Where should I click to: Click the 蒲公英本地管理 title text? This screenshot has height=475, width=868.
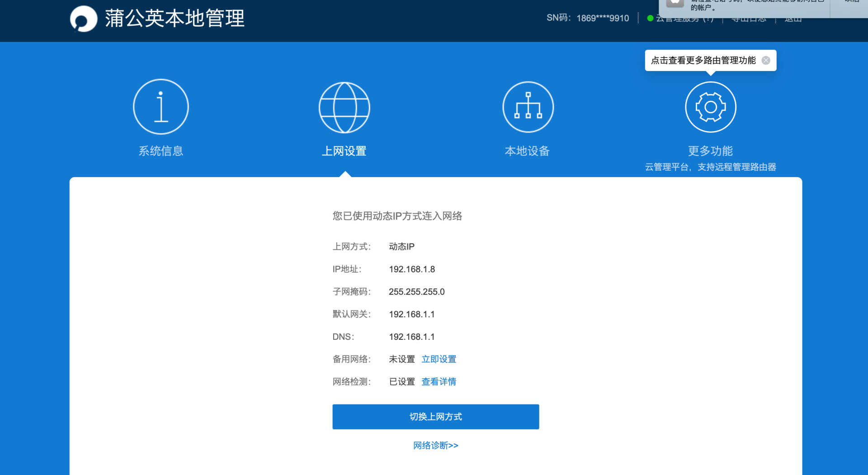[x=175, y=19]
